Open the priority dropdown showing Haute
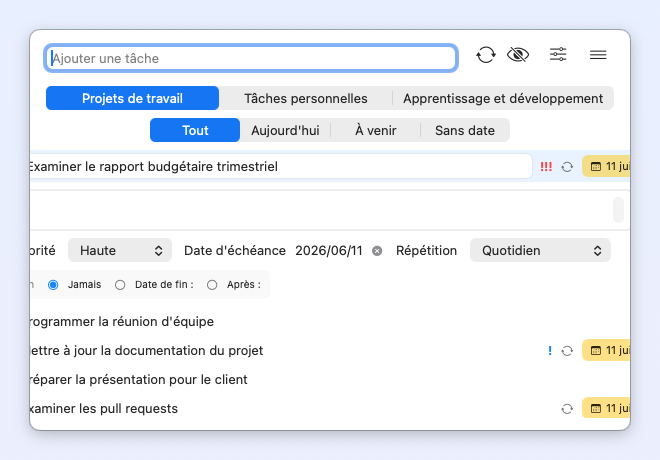Image resolution: width=660 pixels, height=460 pixels. coord(120,250)
